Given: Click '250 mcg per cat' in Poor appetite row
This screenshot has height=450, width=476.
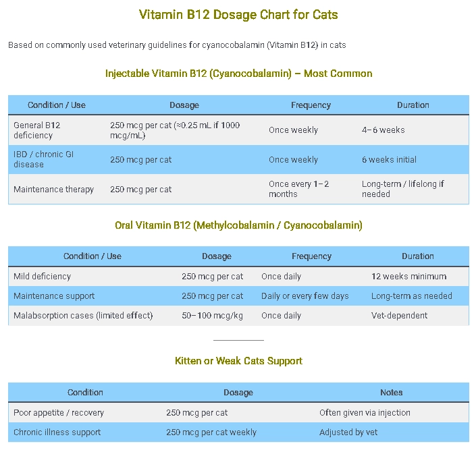Looking at the screenshot, I should pos(196,413).
